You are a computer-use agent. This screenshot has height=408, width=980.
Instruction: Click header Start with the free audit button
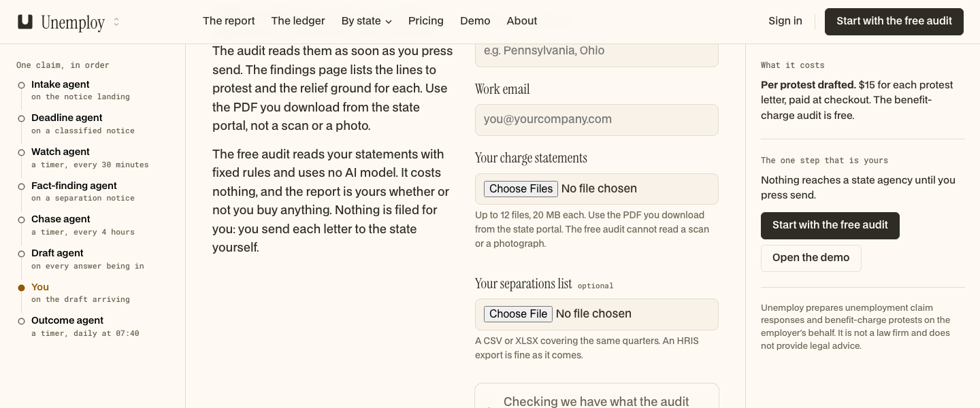[x=894, y=22]
